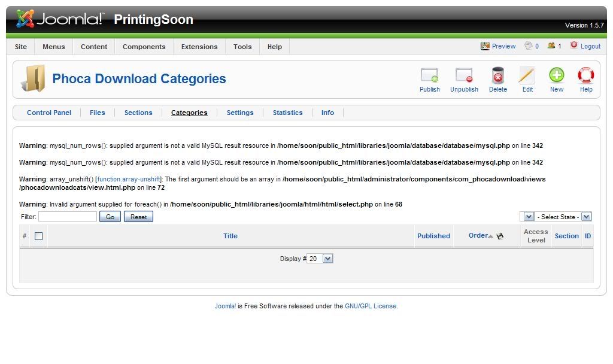Open the Content menu
This screenshot has height=364, width=613.
coord(94,47)
